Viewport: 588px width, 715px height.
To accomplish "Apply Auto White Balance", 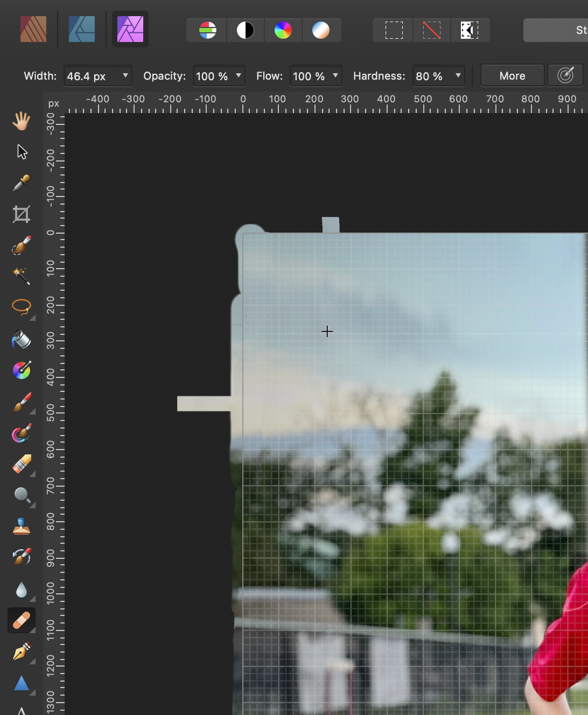I will (321, 30).
